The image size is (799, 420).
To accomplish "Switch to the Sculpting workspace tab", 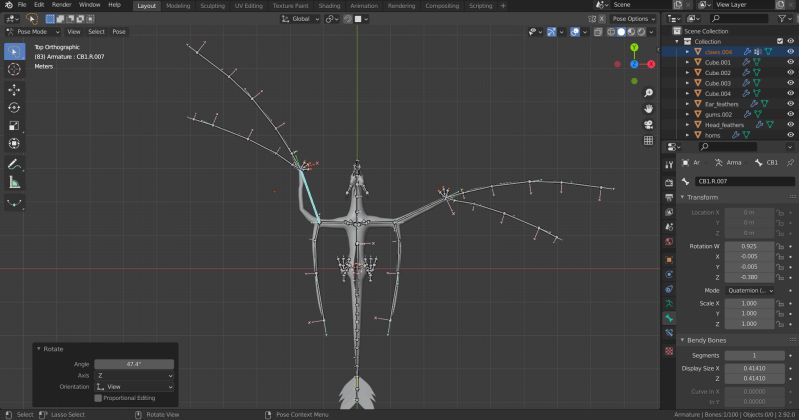I will pos(212,6).
